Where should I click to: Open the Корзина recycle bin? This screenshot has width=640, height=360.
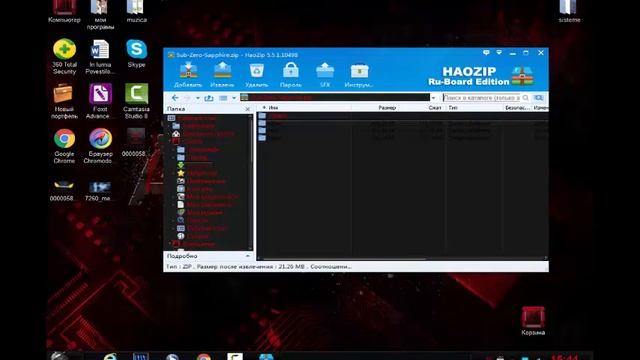[533, 321]
